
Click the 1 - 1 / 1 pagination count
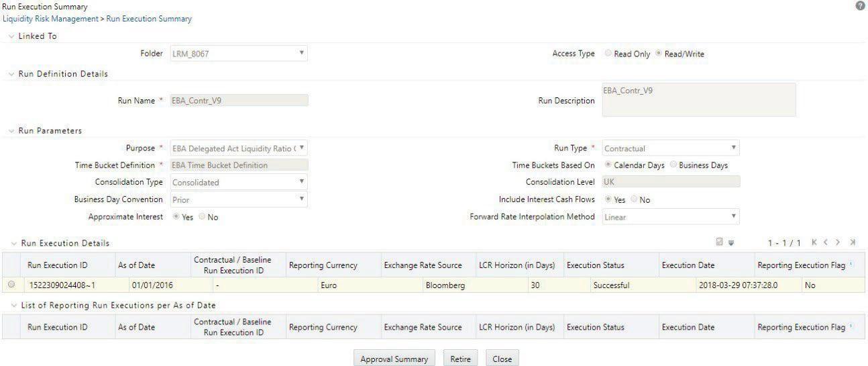pyautogui.click(x=785, y=242)
